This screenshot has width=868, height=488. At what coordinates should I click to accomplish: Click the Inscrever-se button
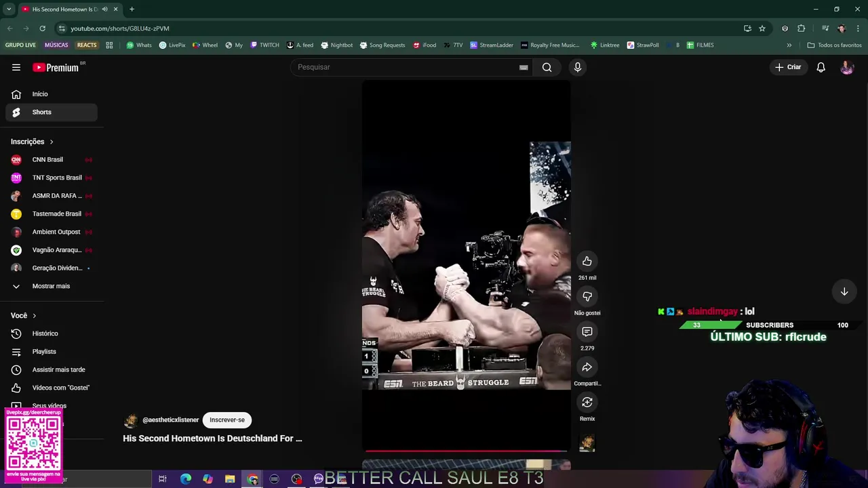[x=227, y=420]
